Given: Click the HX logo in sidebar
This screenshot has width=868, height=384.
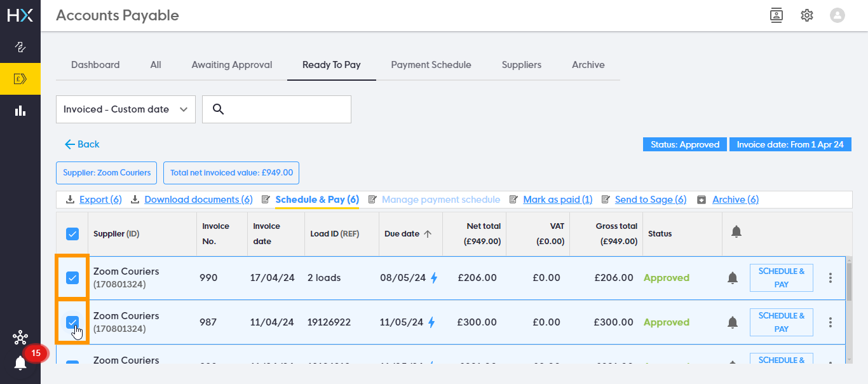Looking at the screenshot, I should (x=20, y=15).
